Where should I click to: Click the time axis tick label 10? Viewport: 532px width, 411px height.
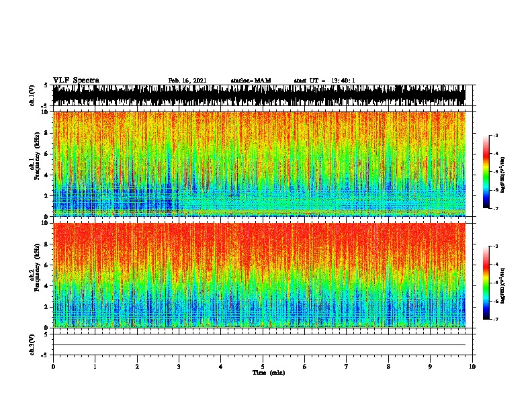pos(472,367)
